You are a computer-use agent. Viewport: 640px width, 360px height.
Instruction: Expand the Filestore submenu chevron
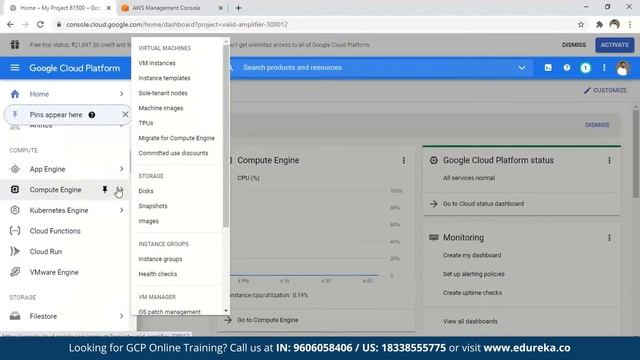122,316
